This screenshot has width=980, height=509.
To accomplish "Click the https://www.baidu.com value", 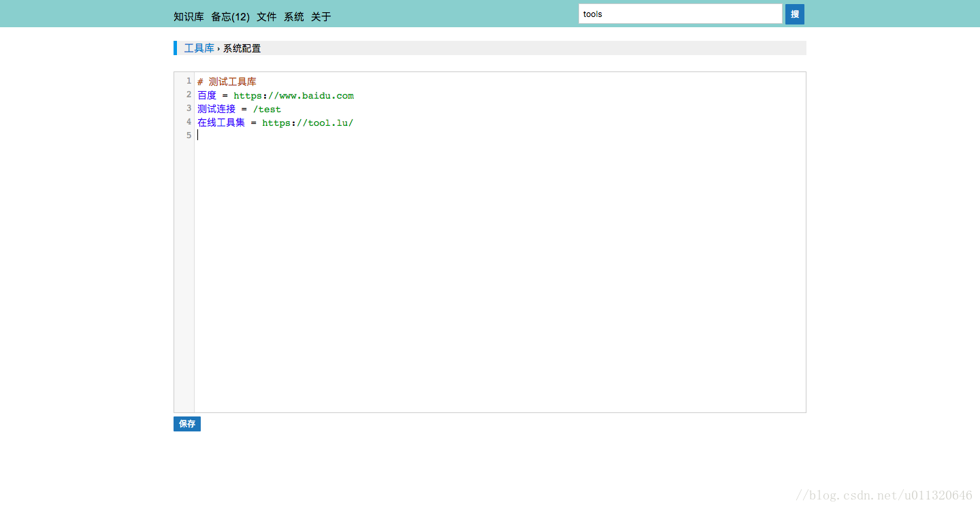I will pyautogui.click(x=294, y=95).
